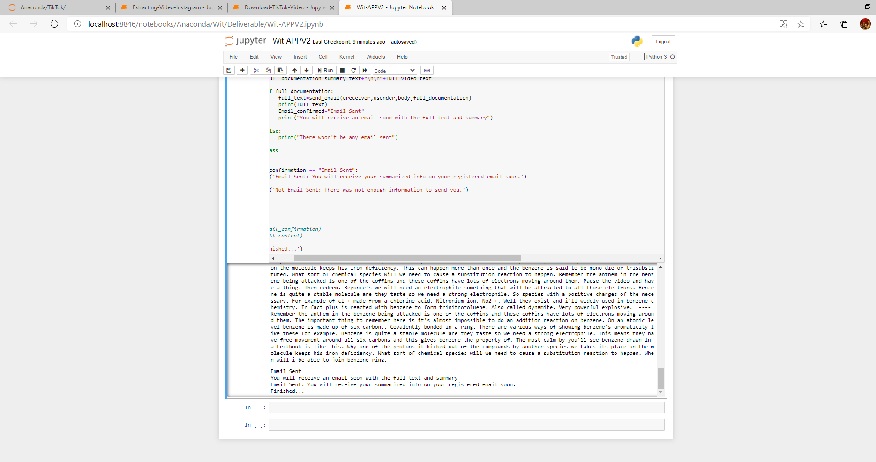The height and width of the screenshot is (462, 876).
Task: Close the first browser tab
Action: tap(108, 8)
